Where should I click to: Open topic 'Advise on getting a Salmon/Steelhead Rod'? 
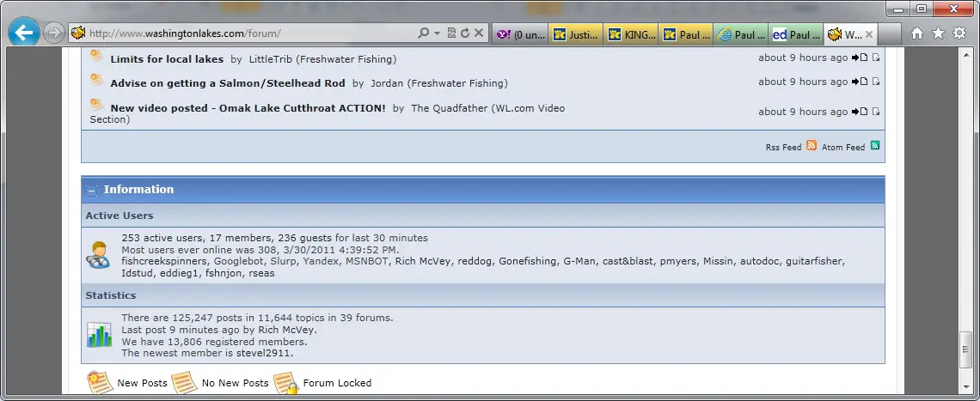(228, 83)
